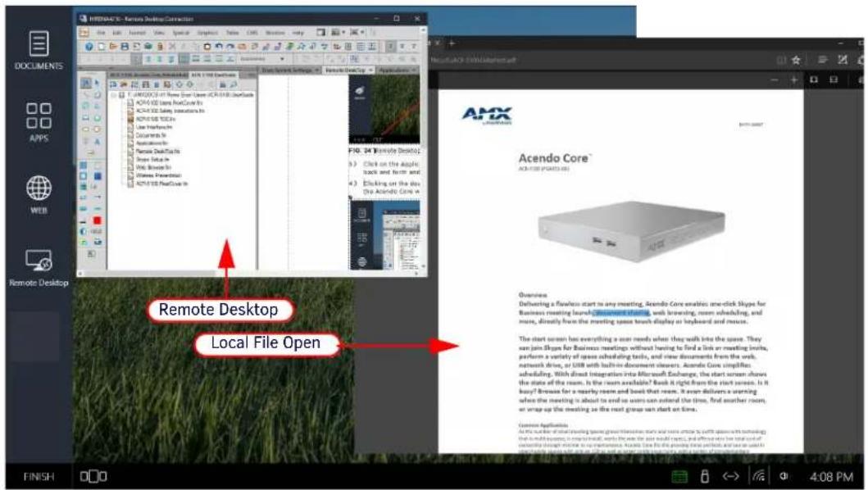Open the Help menu in Remote Desktop window
The height and width of the screenshot is (490, 868).
pyautogui.click(x=298, y=33)
